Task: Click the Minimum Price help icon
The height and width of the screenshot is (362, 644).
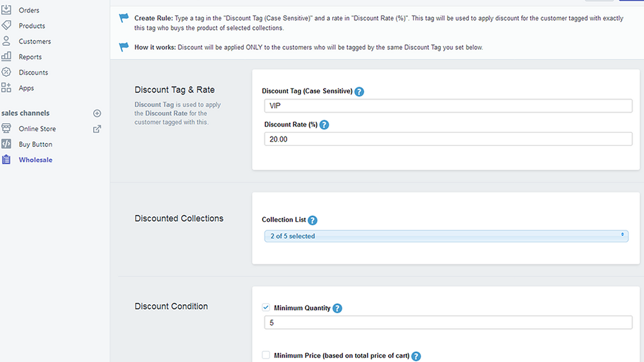Action: (x=416, y=355)
